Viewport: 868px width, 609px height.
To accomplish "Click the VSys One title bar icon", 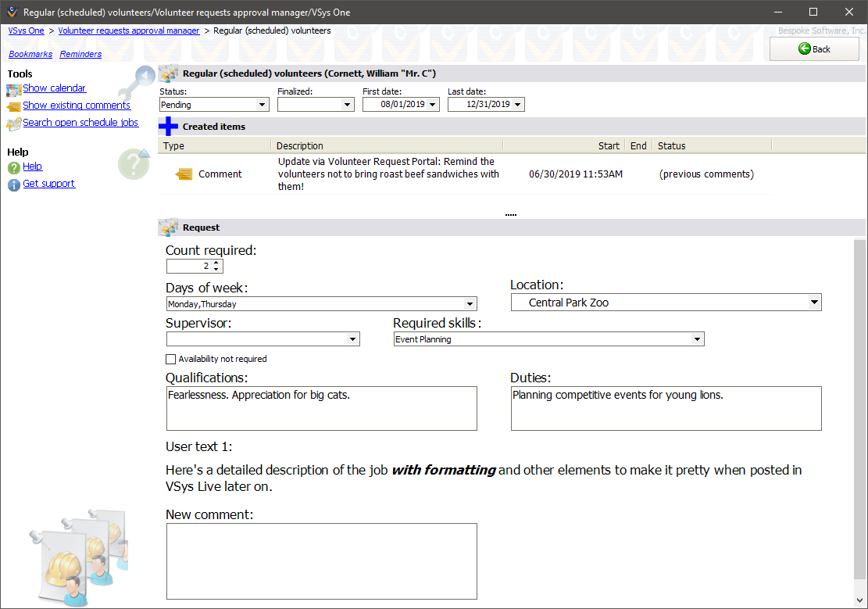I will pos(12,12).
